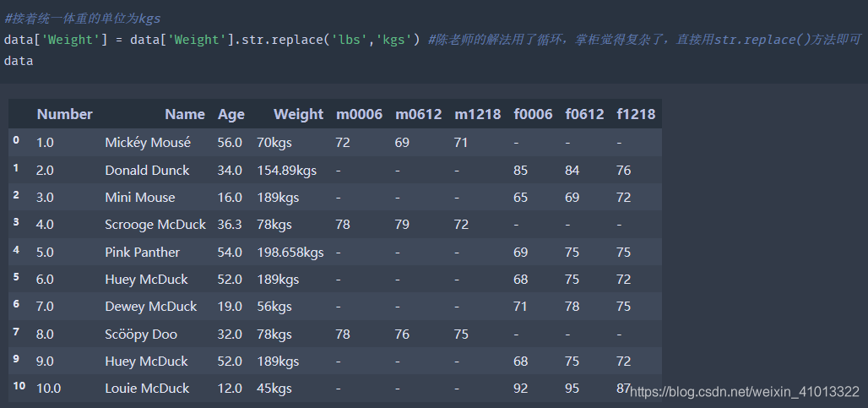Click the age value 19.0
Image resolution: width=868 pixels, height=408 pixels.
230,306
